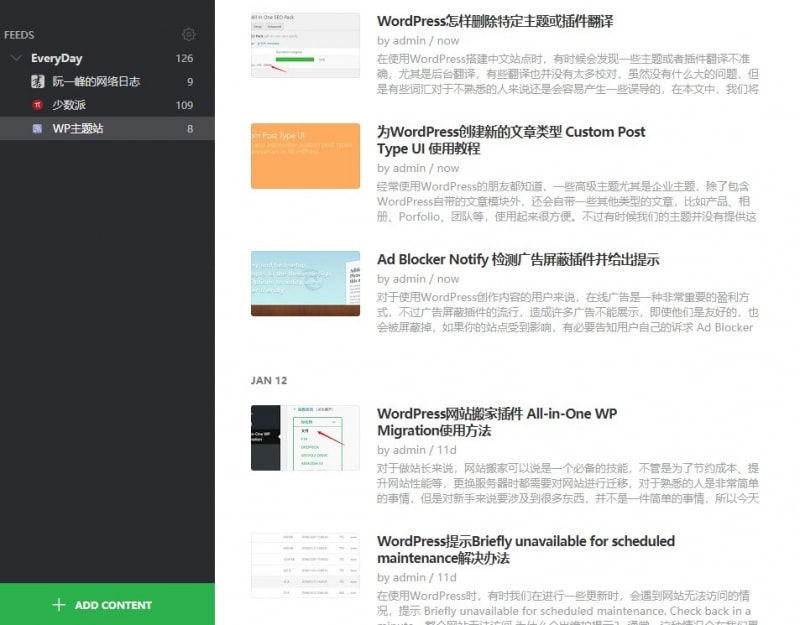
Task: Click the All-in-One WP Migration thumbnail
Action: [x=305, y=437]
